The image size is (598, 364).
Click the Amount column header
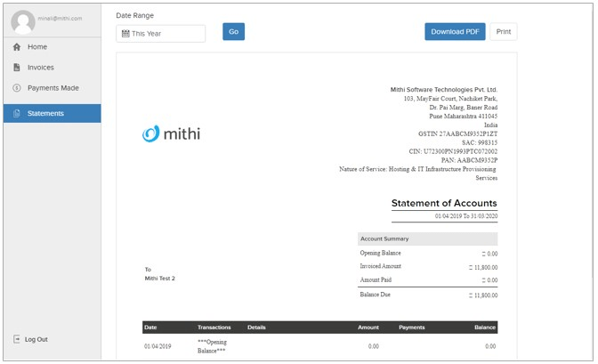(x=368, y=328)
